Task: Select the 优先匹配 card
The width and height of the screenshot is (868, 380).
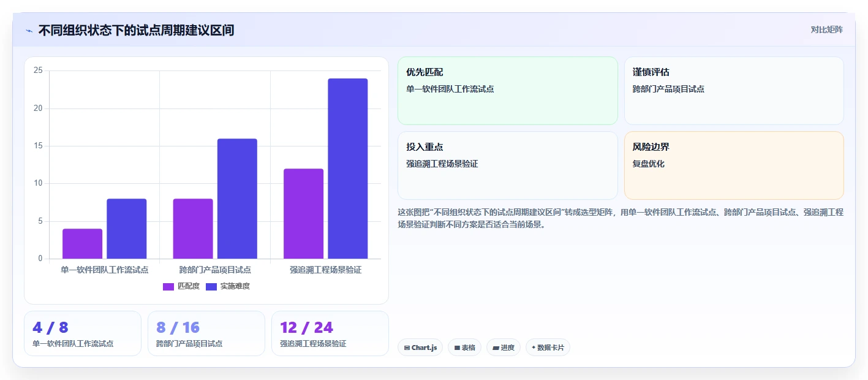Action: (x=508, y=91)
